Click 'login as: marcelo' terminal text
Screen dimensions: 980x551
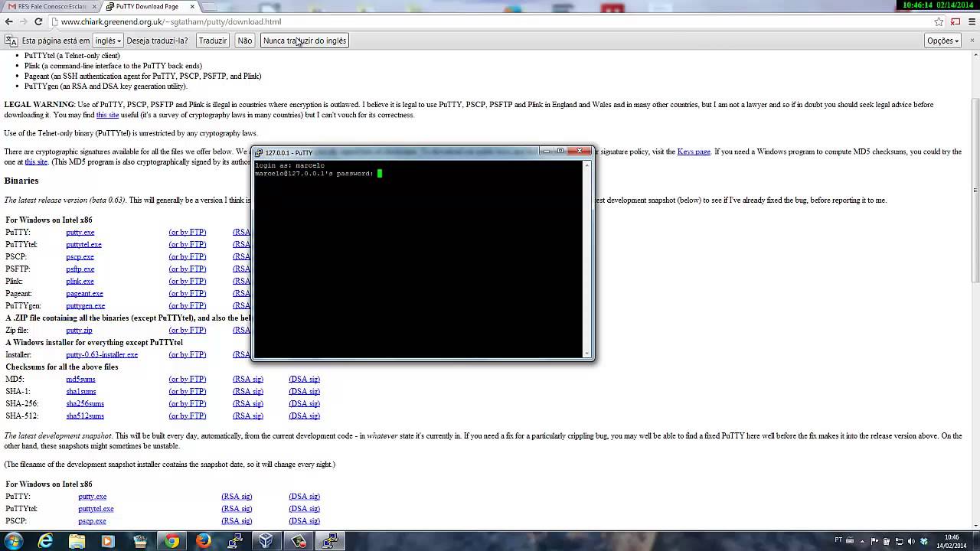(289, 165)
